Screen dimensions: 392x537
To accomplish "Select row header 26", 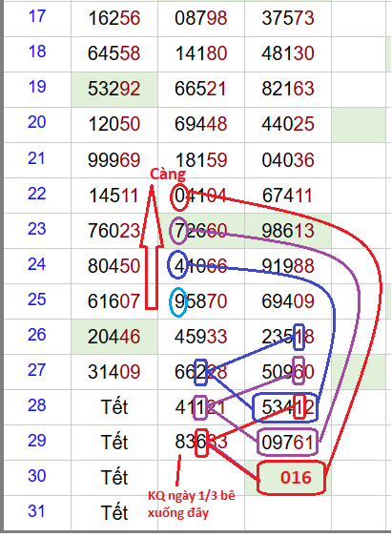I will (37, 337).
